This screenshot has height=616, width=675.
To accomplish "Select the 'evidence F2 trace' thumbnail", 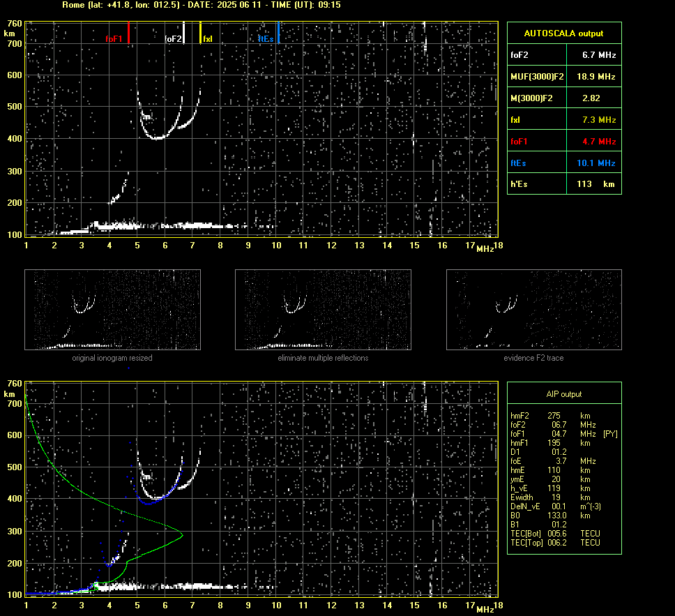I will [x=534, y=310].
